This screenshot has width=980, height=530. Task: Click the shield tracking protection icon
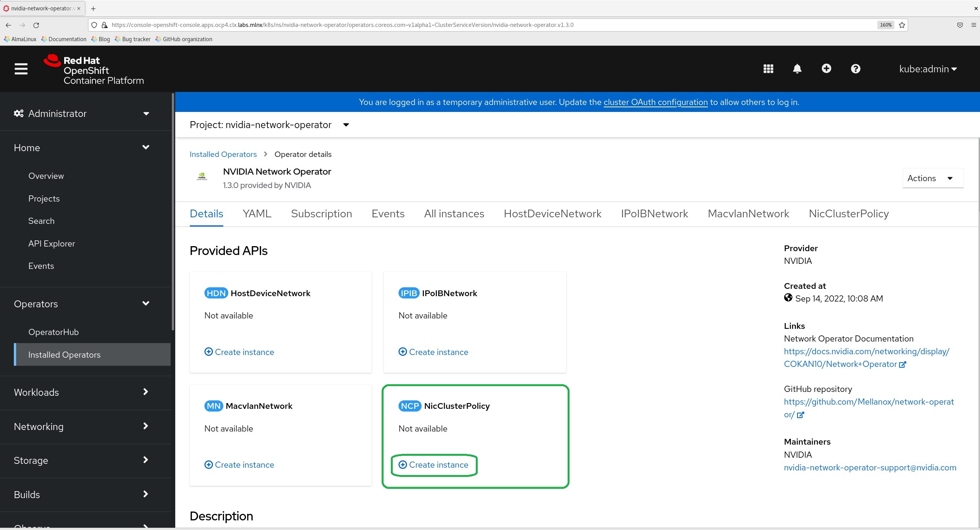coord(94,25)
